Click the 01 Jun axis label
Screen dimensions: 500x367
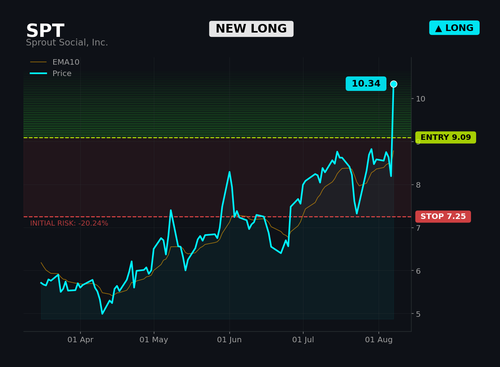pos(229,340)
